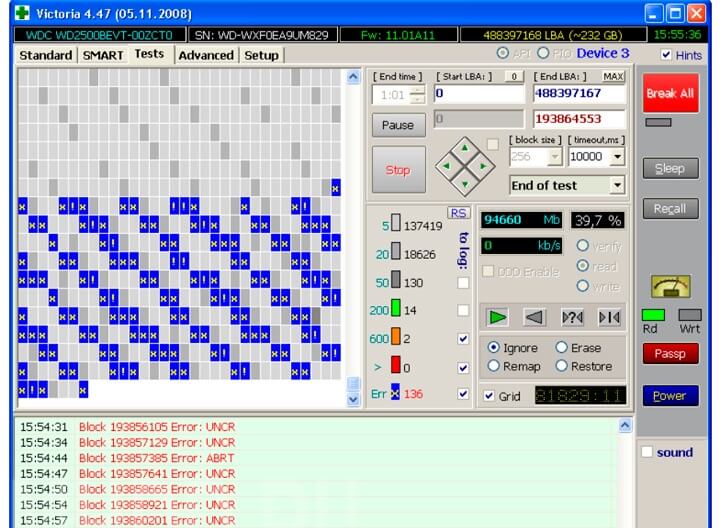The width and height of the screenshot is (724, 528).
Task: Click the up arrow on navigation diamond
Action: coord(465,148)
